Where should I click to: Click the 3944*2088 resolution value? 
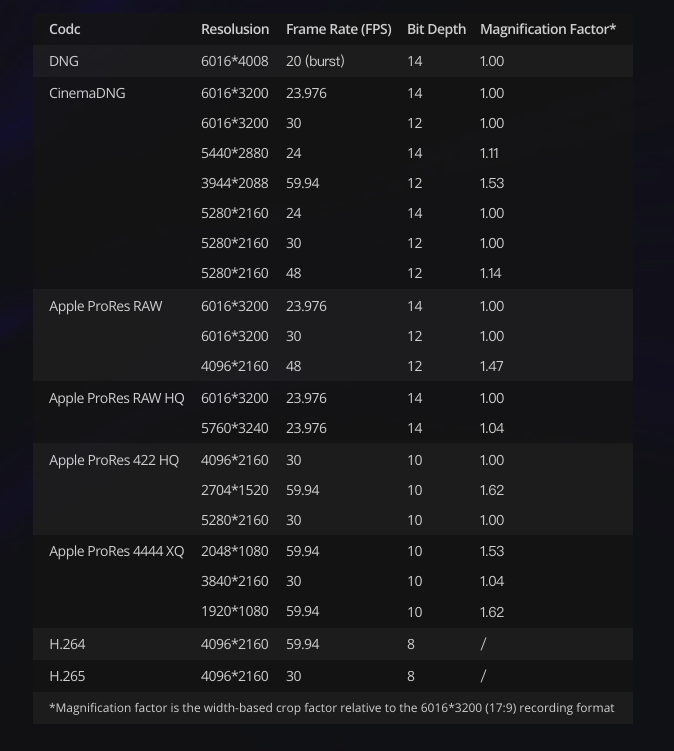click(x=235, y=183)
